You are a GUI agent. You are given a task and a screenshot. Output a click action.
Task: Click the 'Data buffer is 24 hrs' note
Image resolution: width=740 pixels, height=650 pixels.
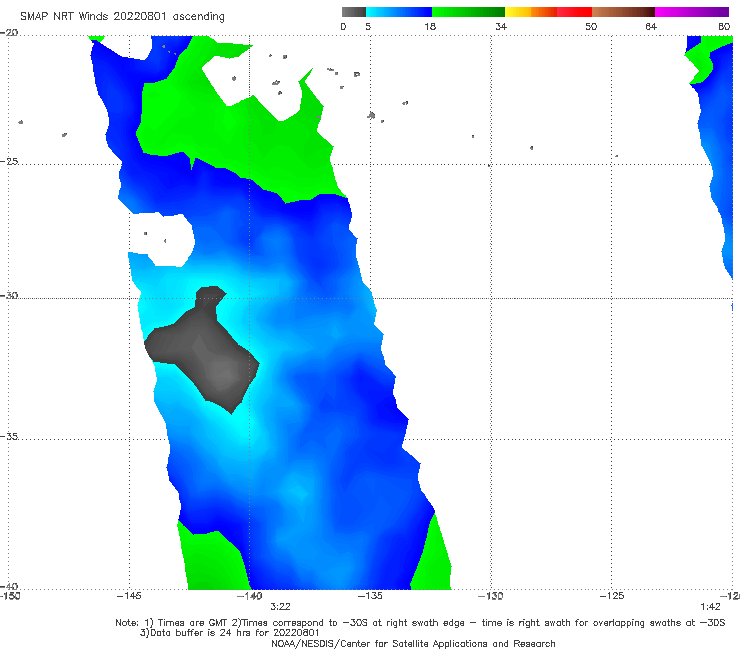pyautogui.click(x=229, y=633)
